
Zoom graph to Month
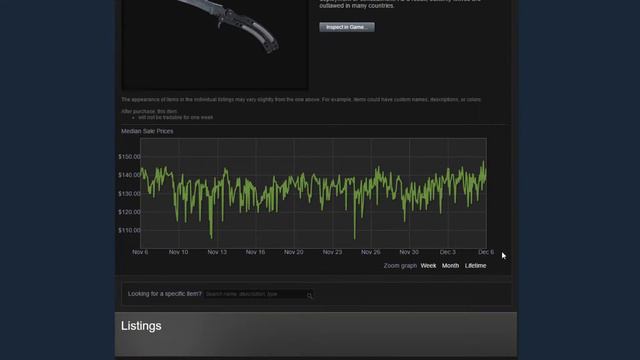pos(450,266)
